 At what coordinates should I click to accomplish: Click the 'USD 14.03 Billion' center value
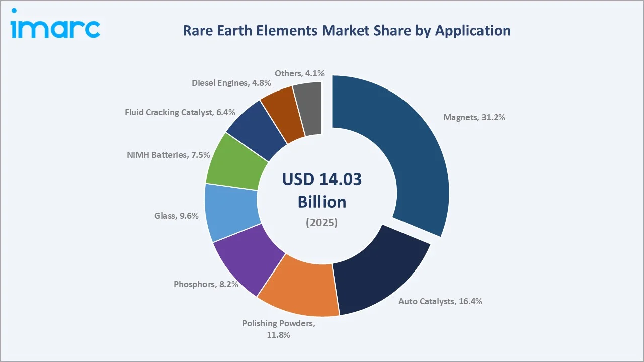[322, 190]
